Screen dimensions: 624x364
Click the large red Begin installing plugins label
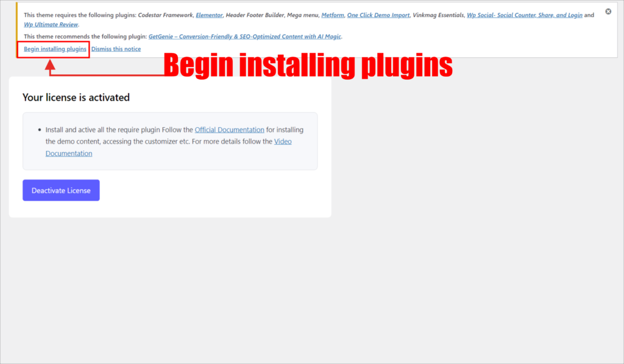click(x=307, y=66)
